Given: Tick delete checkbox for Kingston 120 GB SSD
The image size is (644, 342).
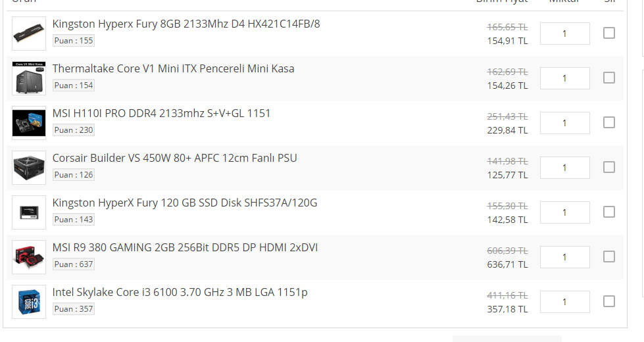Looking at the screenshot, I should pyautogui.click(x=609, y=212).
